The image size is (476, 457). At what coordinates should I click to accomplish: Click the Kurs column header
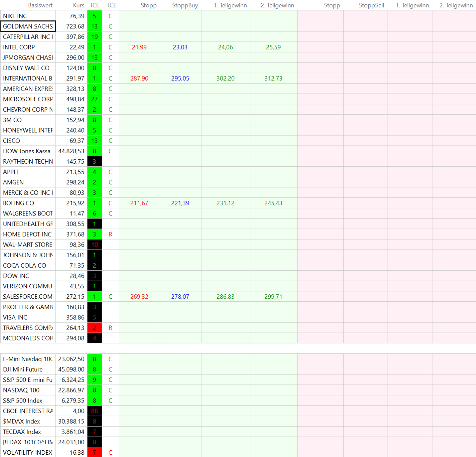(x=79, y=5)
